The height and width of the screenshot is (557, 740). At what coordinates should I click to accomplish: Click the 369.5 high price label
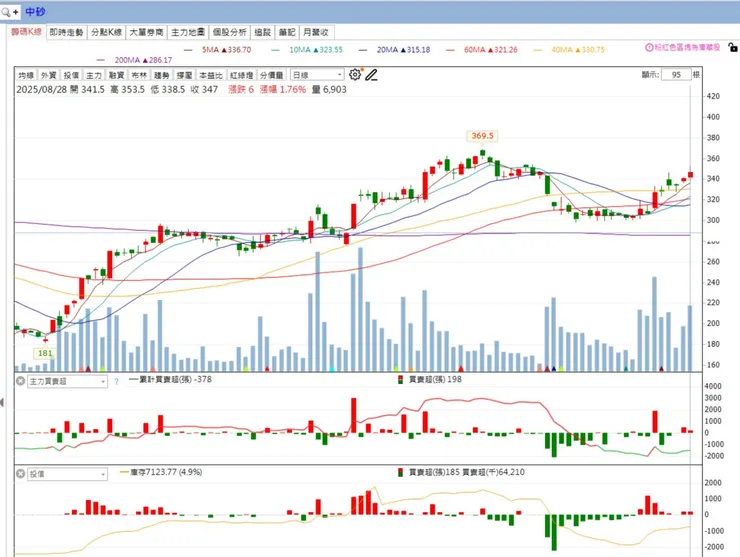click(482, 136)
